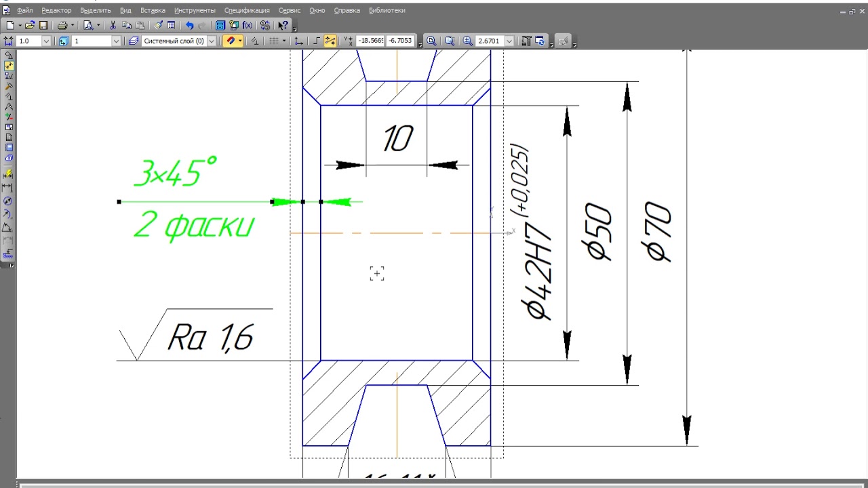Open the view number dropdown

click(x=116, y=41)
